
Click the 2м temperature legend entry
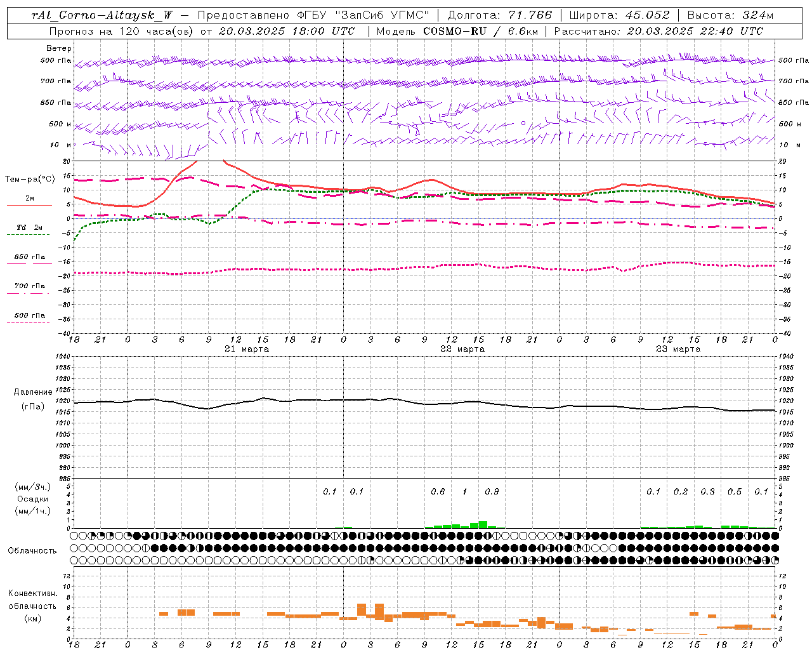(30, 199)
